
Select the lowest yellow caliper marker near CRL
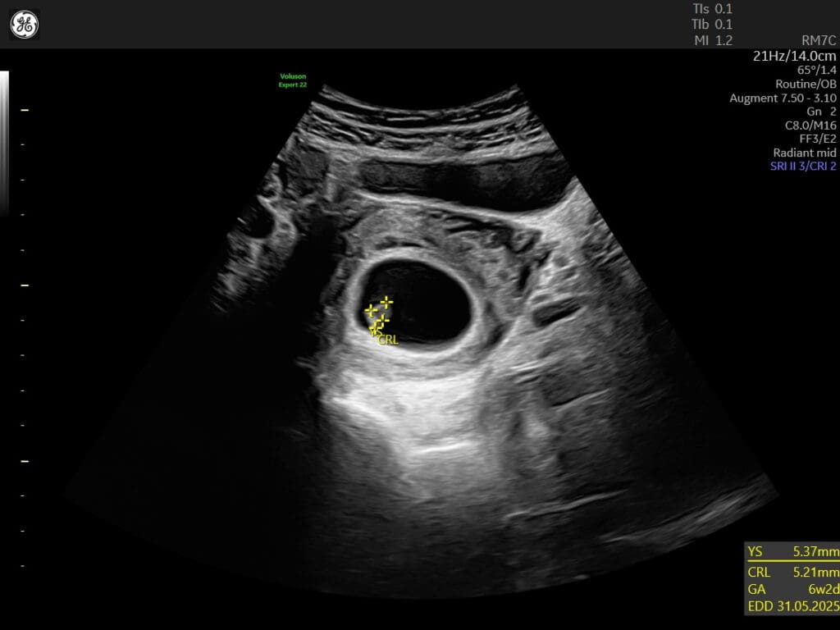pos(375,330)
